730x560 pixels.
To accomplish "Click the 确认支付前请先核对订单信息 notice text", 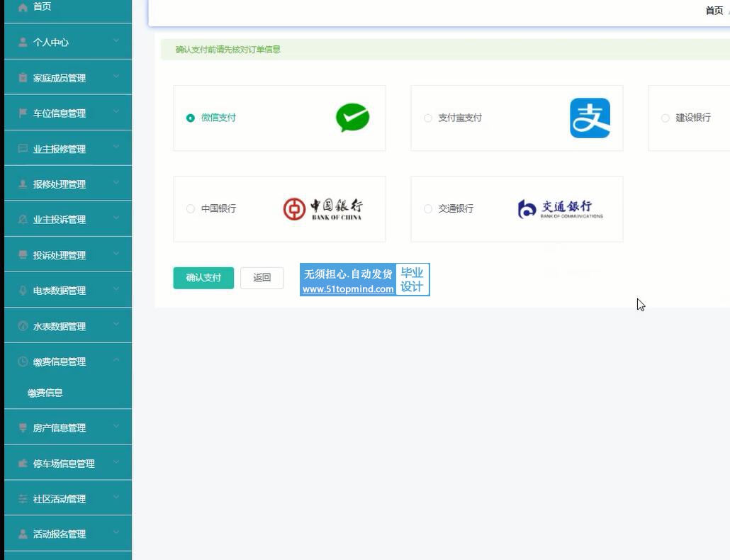I will click(228, 50).
